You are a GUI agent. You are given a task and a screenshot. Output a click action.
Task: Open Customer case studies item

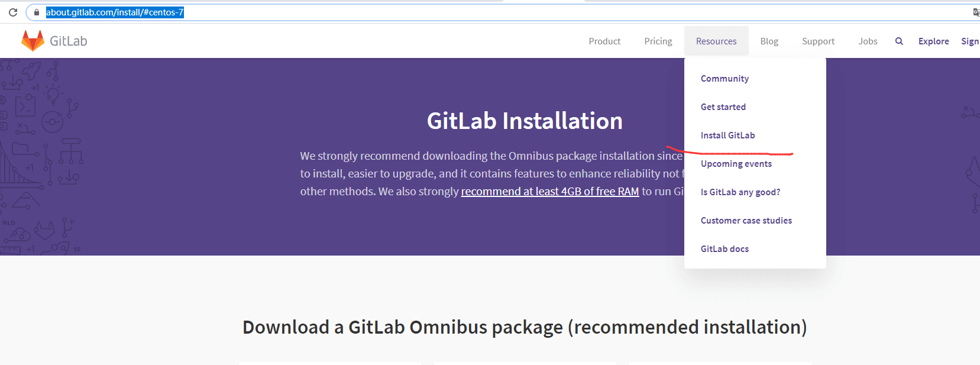746,221
